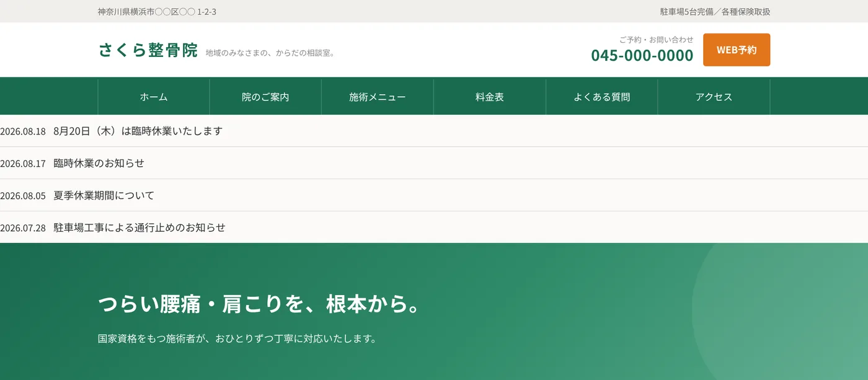Open the ホーム navigation item

154,97
